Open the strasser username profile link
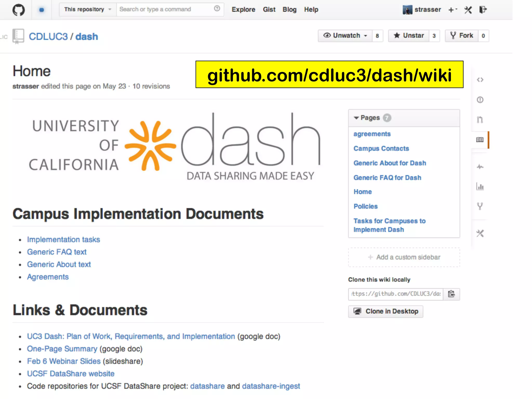 click(x=428, y=10)
